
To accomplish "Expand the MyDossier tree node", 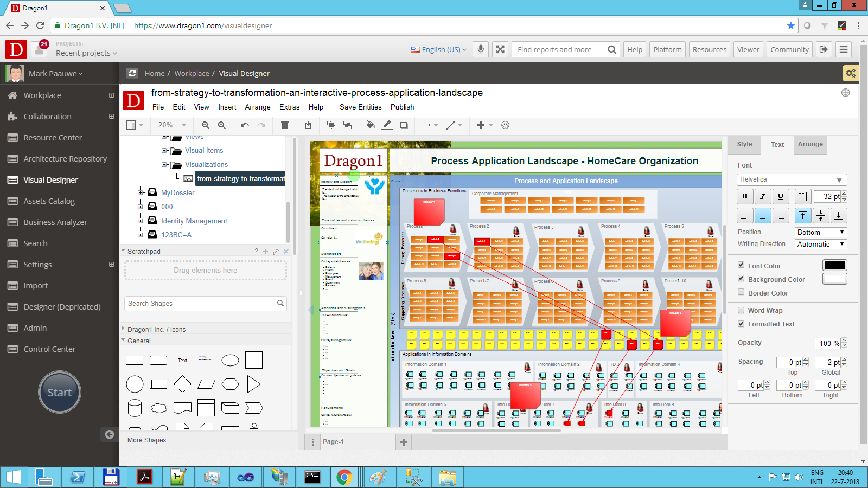I will tap(141, 192).
